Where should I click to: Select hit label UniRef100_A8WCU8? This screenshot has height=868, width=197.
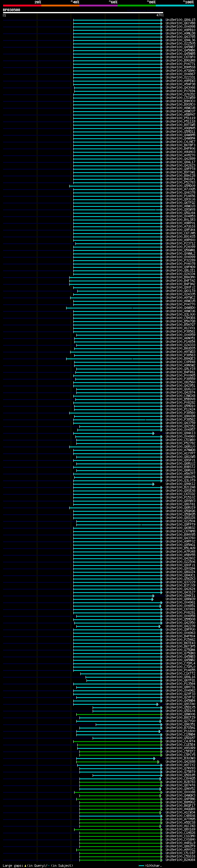click(180, 108)
